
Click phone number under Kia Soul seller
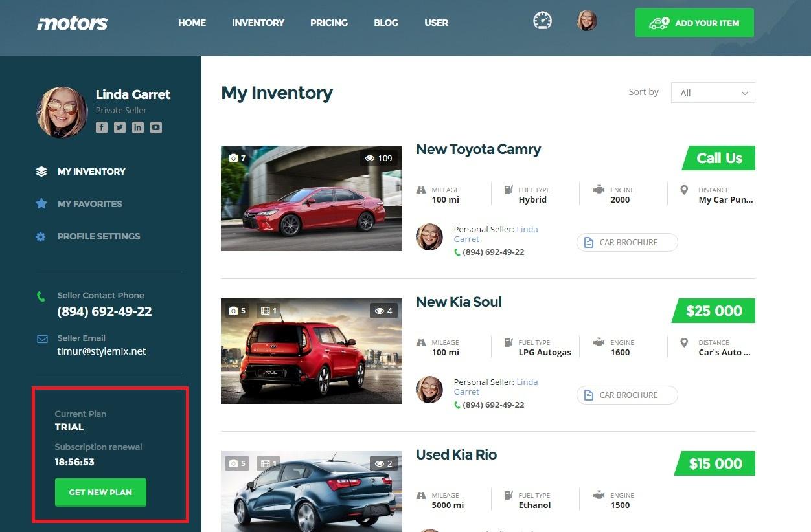click(494, 405)
